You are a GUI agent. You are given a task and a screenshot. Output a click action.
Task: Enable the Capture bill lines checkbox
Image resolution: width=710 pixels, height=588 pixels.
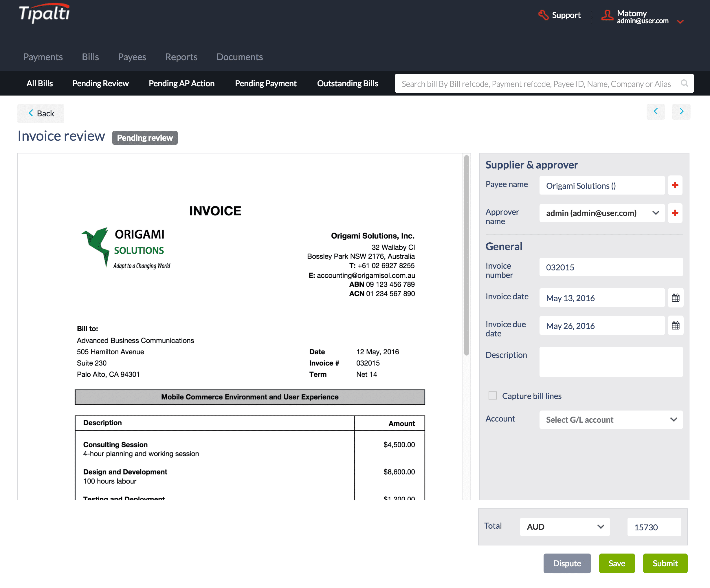tap(492, 396)
